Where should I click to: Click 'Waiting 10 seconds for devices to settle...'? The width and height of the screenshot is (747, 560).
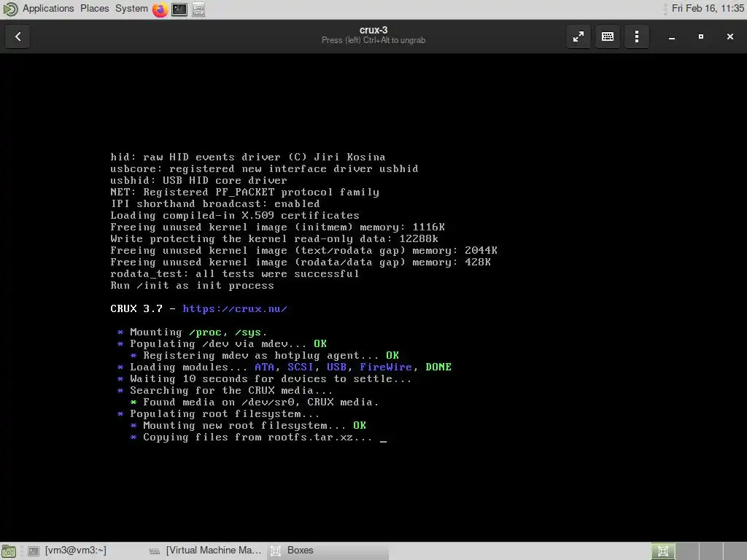tap(264, 379)
